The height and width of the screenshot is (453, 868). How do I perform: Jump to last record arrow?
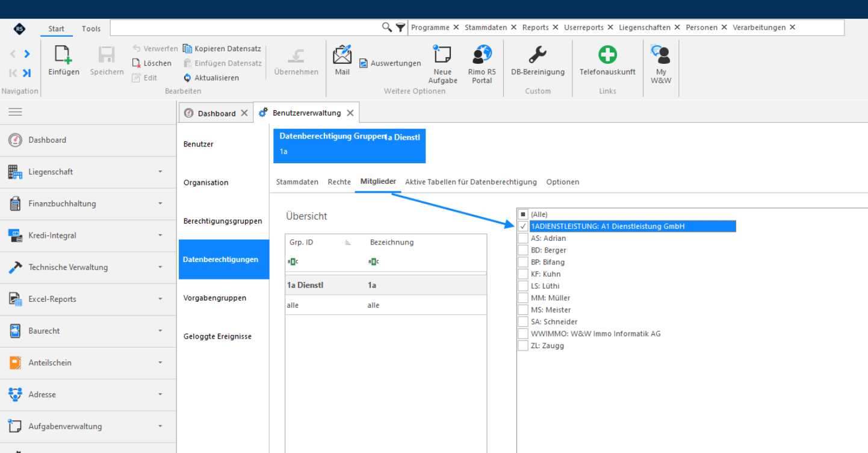[26, 73]
